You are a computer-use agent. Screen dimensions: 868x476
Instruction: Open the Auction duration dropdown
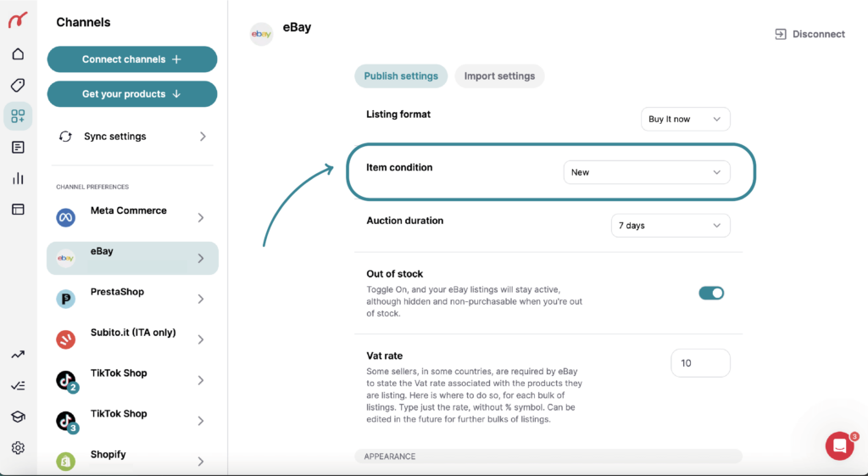[x=670, y=226]
